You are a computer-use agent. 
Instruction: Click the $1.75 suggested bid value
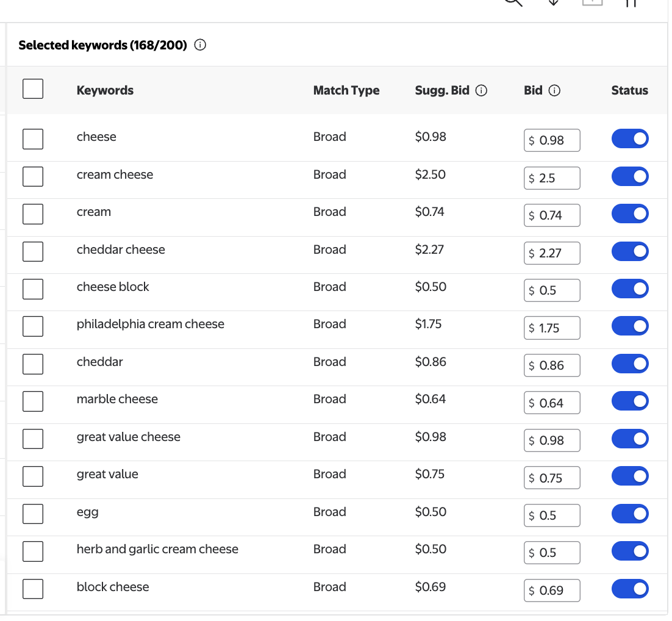tap(428, 324)
